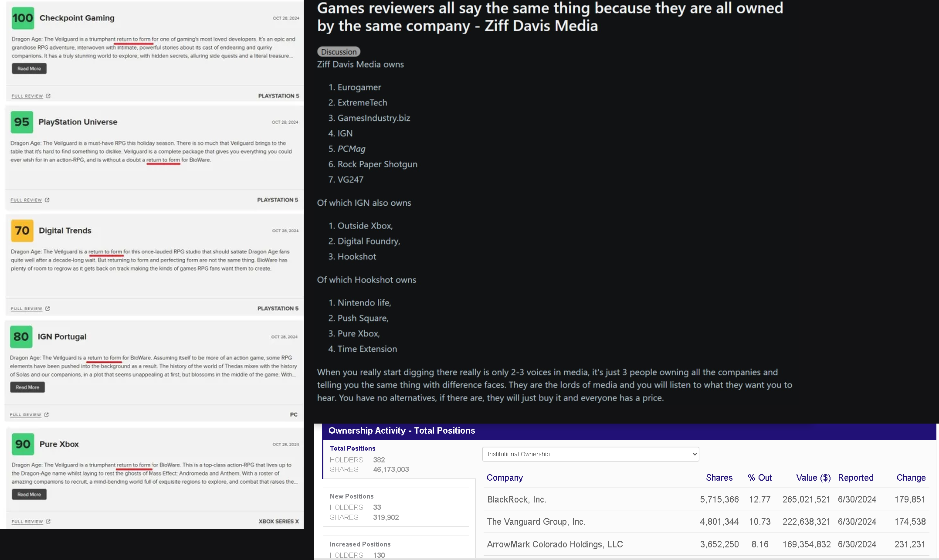This screenshot has width=939, height=560.
Task: Sort table by the Company column header
Action: point(505,478)
